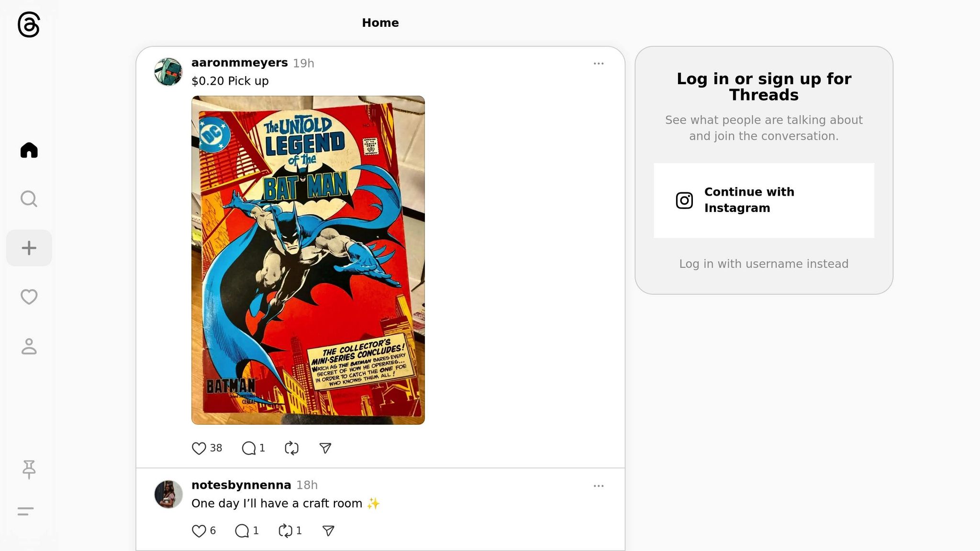Open Activity heart icon in sidebar

tap(29, 297)
